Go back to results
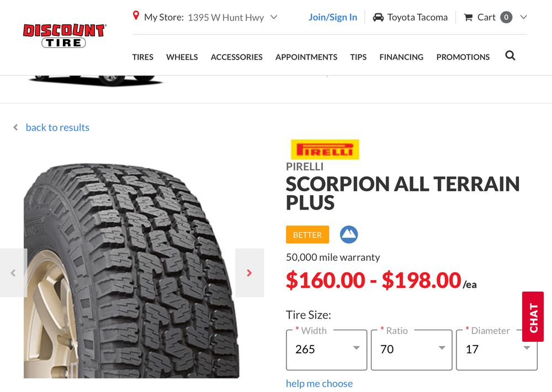 pos(57,127)
